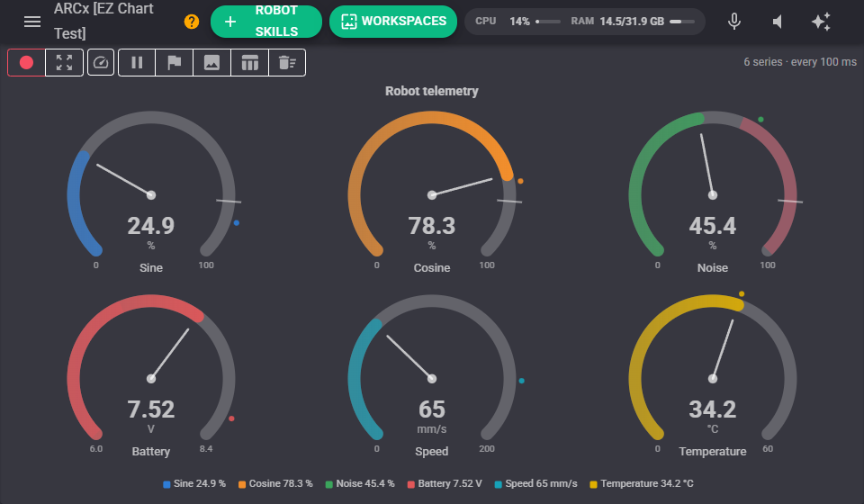The width and height of the screenshot is (864, 504).
Task: Click the Temperature gauge 60 maximum label
Action: [x=768, y=449]
